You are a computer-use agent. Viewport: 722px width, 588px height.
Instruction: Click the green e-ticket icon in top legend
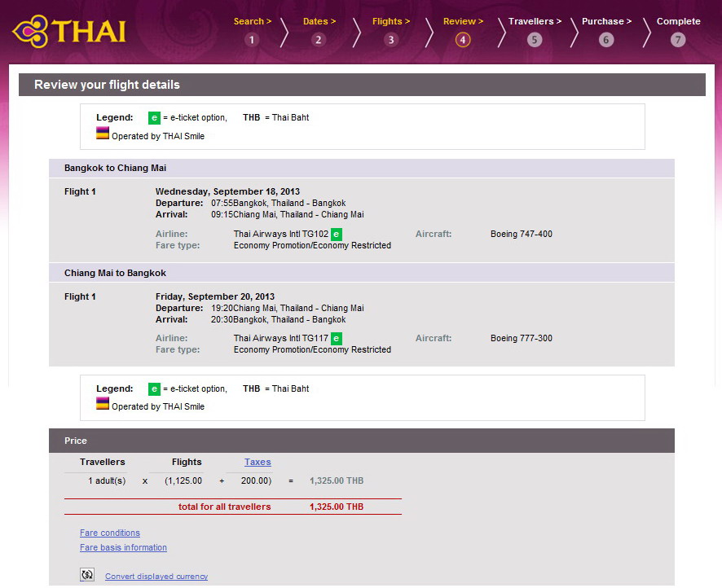154,118
